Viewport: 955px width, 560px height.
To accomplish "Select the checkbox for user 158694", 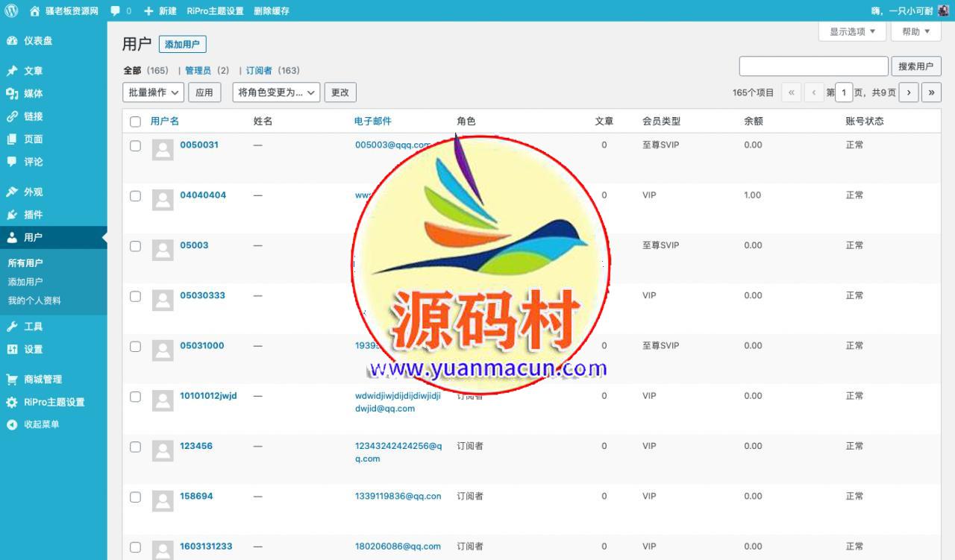I will click(x=135, y=497).
